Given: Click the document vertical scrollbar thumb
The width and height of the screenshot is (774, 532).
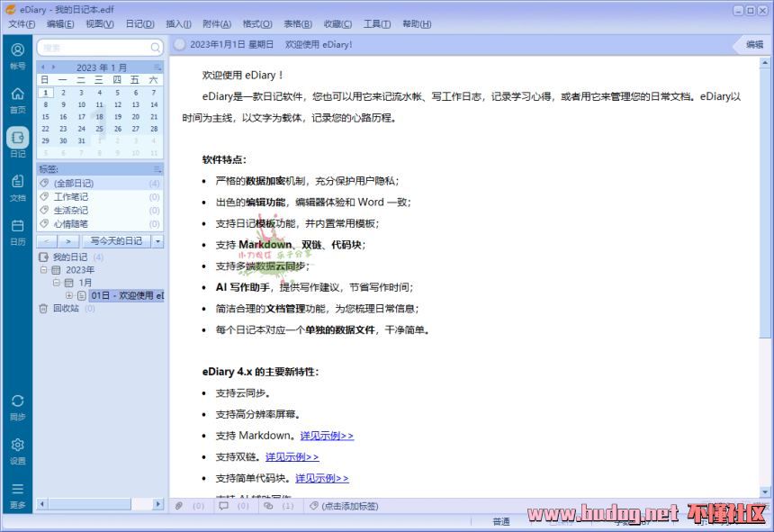Looking at the screenshot, I should (765, 203).
